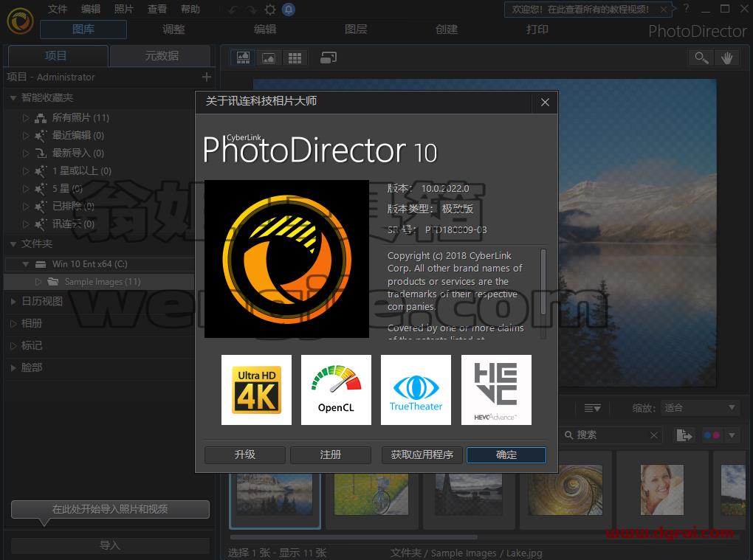Select the smiling woman portrait thumbnail

[x=661, y=489]
